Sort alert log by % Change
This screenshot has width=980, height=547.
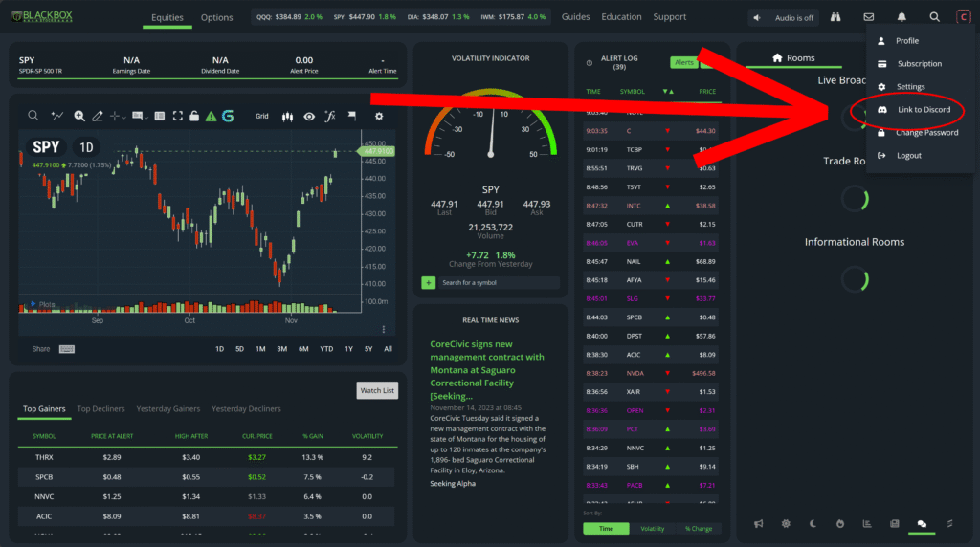(698, 528)
